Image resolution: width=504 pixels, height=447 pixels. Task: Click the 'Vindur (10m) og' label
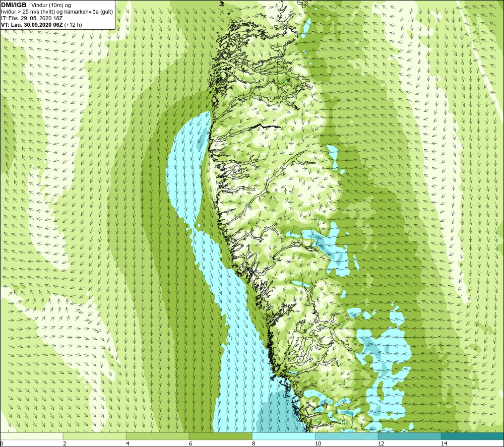pos(51,5)
